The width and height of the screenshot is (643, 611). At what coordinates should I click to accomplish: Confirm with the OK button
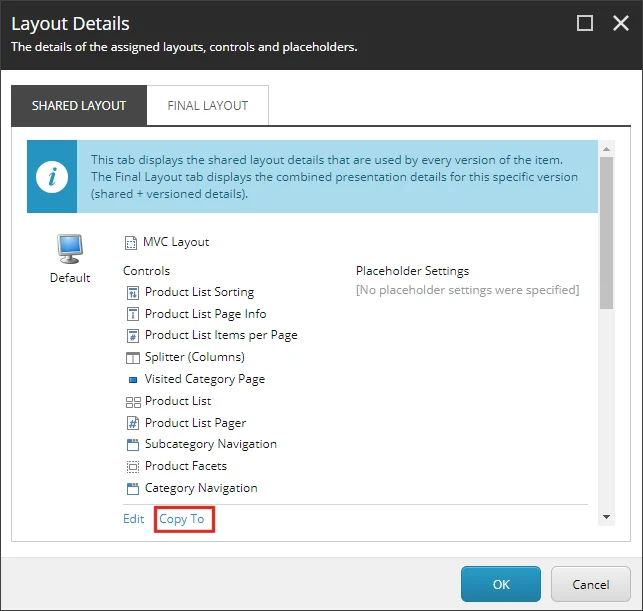click(501, 584)
